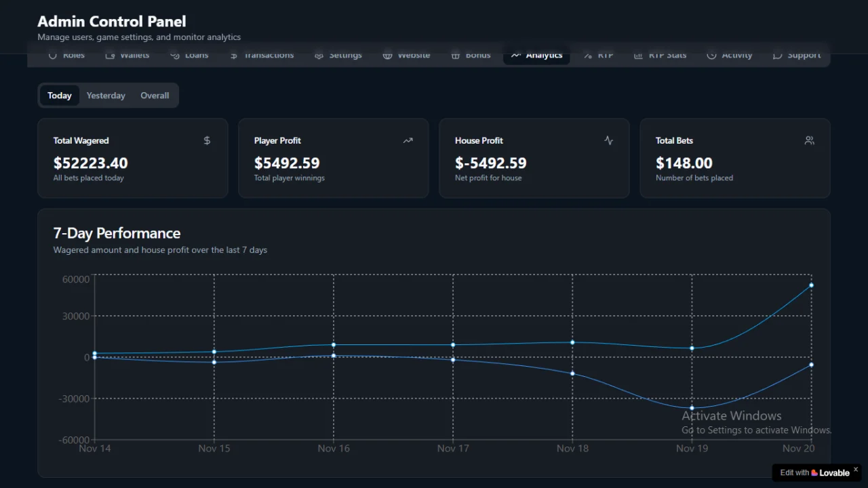
Task: Go to the Loans tab
Action: pyautogui.click(x=189, y=56)
